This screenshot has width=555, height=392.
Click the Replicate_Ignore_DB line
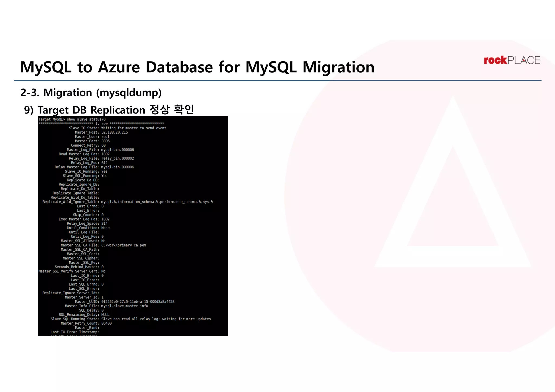79,184
